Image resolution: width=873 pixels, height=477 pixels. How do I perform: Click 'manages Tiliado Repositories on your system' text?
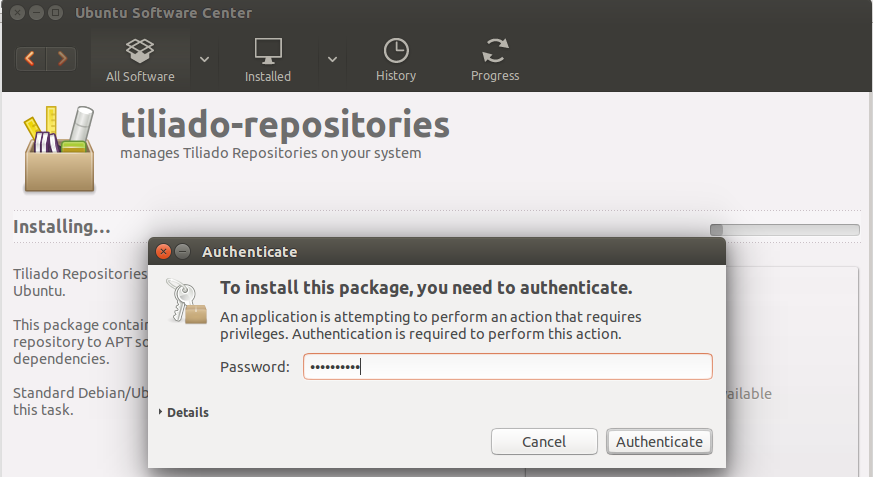pos(271,153)
